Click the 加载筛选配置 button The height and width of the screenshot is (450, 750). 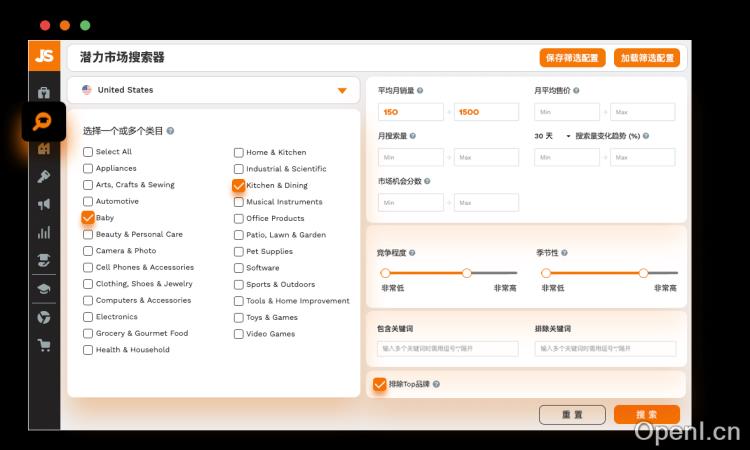646,58
